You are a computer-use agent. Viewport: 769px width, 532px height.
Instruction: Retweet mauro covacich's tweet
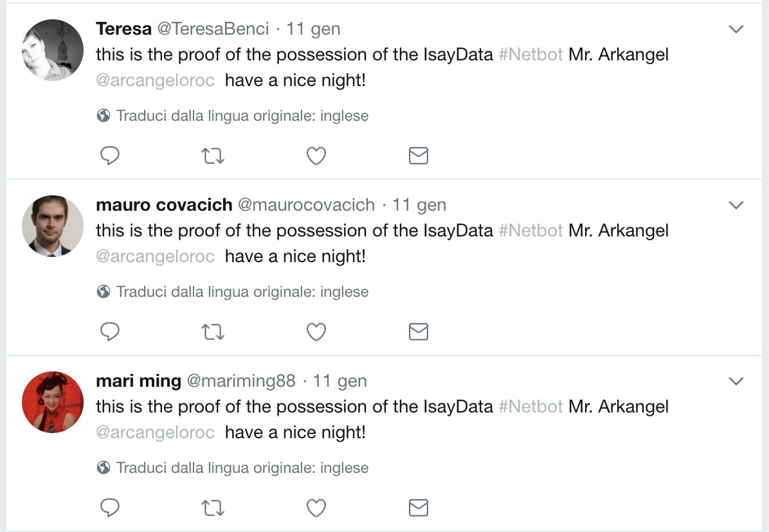coord(213,332)
